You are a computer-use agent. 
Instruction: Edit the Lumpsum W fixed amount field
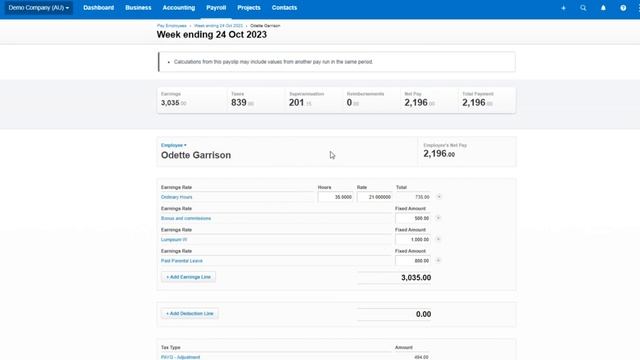click(x=413, y=240)
